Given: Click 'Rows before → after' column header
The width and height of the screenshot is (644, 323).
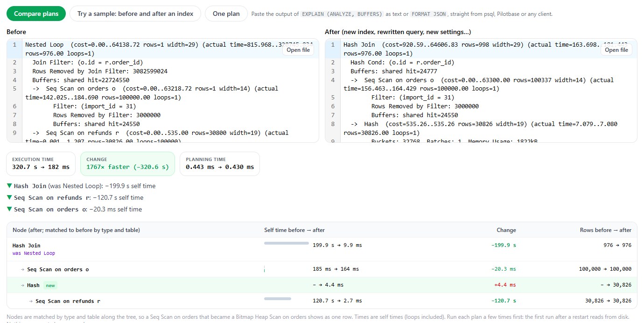Looking at the screenshot, I should tap(606, 230).
